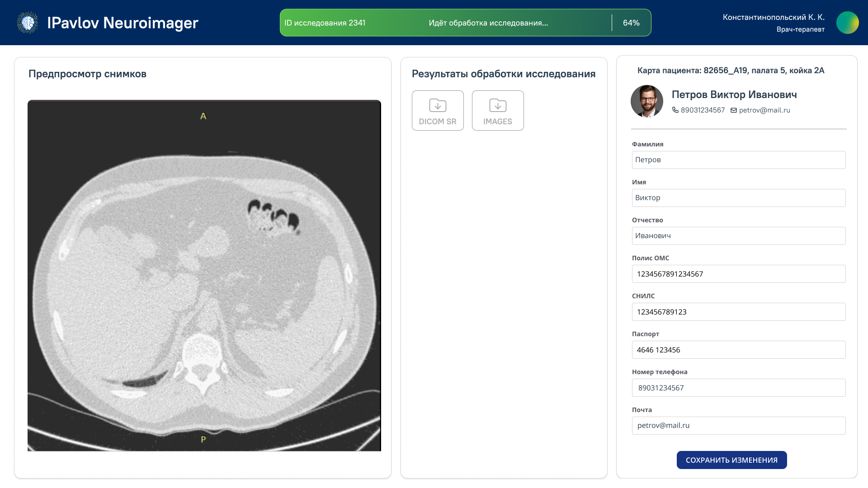Viewport: 868px width, 488px height.
Task: Click the study processing progress bar
Action: point(466,23)
